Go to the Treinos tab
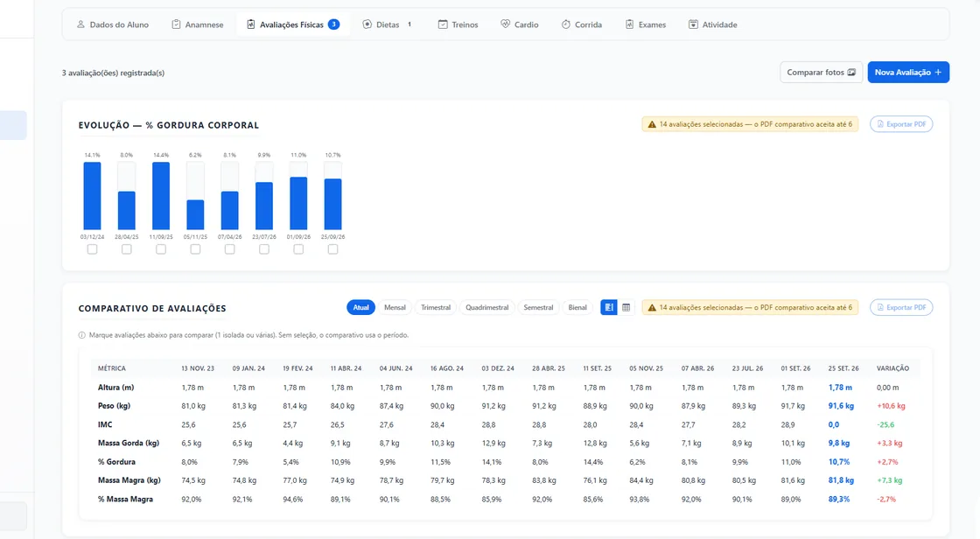The image size is (980, 539). (x=458, y=24)
